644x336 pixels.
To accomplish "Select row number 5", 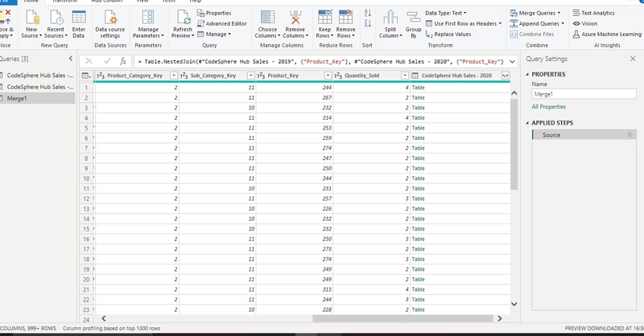I will click(86, 128).
